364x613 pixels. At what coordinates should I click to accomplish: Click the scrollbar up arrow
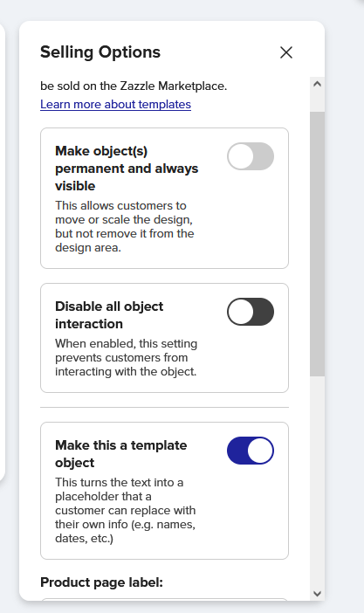(x=317, y=84)
